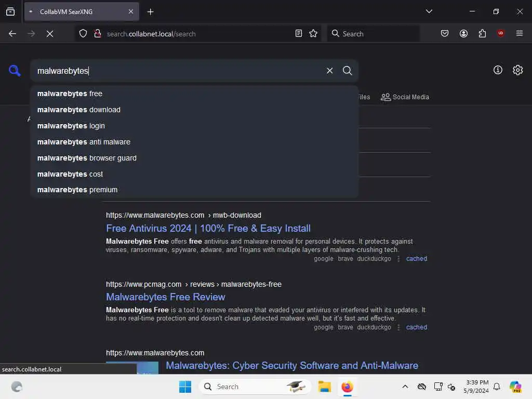Click pcmag.com reviews URL text
532x399 pixels.
(193, 284)
